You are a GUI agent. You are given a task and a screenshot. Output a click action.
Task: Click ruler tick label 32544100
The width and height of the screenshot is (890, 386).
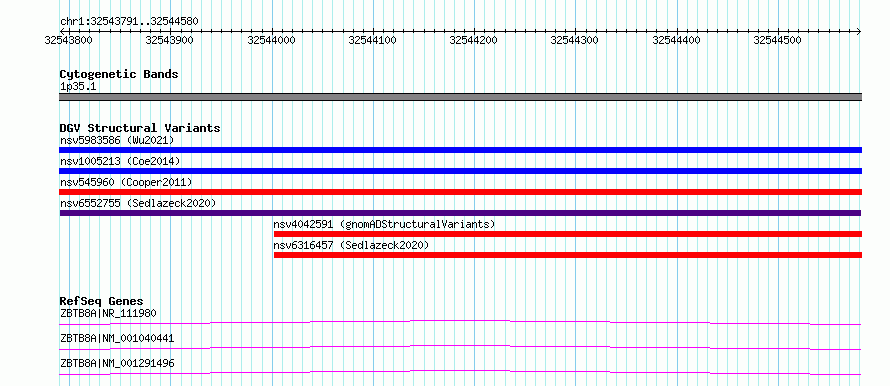pos(372,40)
